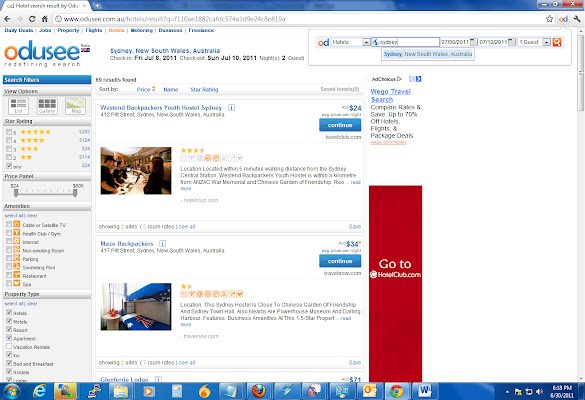Open the browser home page icon
The image size is (585, 400).
(44, 19)
